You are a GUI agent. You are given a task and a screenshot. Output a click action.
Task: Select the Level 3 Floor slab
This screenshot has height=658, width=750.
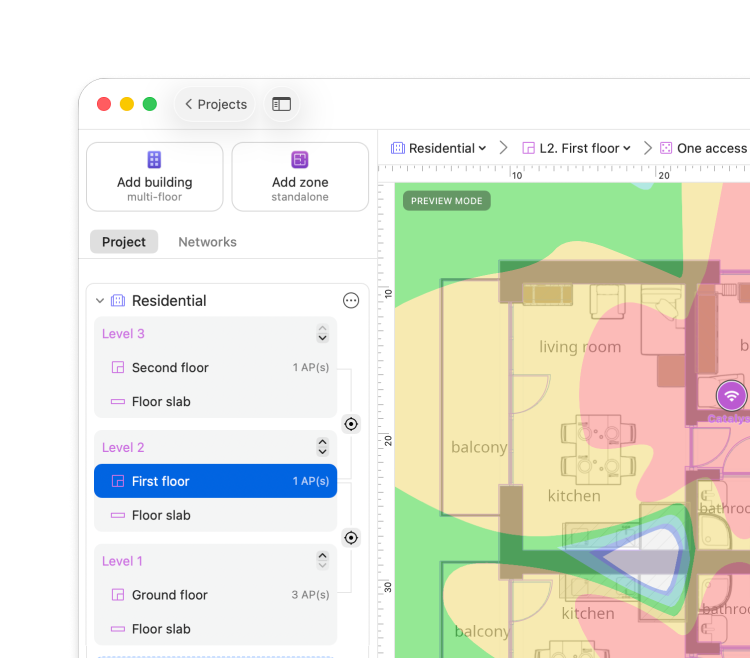tap(215, 401)
